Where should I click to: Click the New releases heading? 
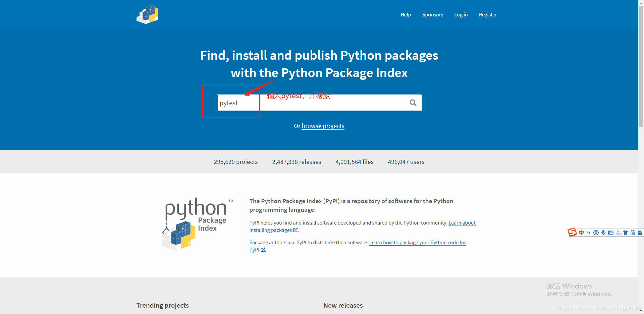click(x=343, y=305)
